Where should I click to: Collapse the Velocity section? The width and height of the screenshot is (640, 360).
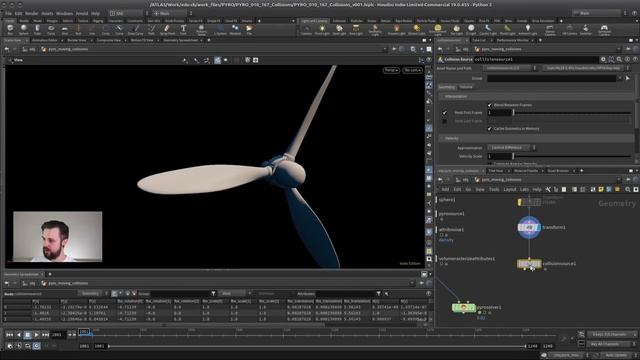coord(451,138)
